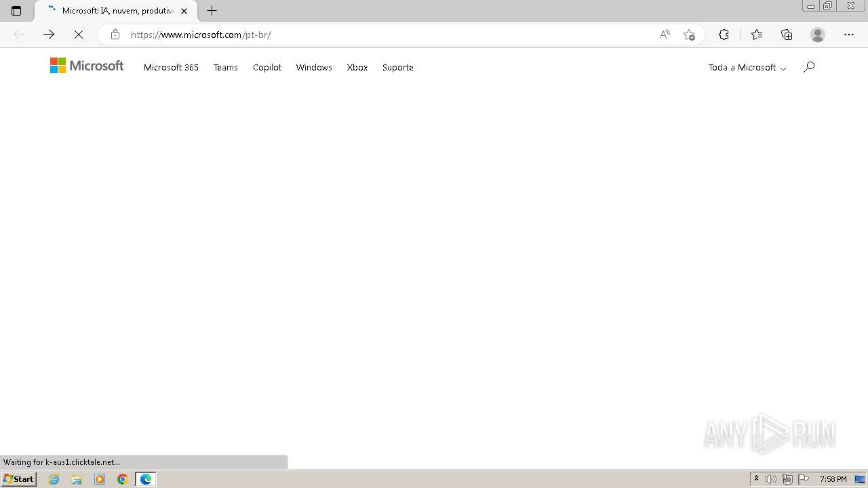Open Copilot navigation link

(267, 67)
